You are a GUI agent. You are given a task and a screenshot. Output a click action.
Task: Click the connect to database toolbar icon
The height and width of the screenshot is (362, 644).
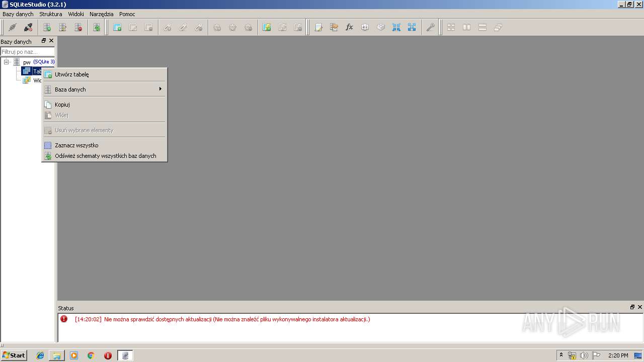[x=13, y=28]
